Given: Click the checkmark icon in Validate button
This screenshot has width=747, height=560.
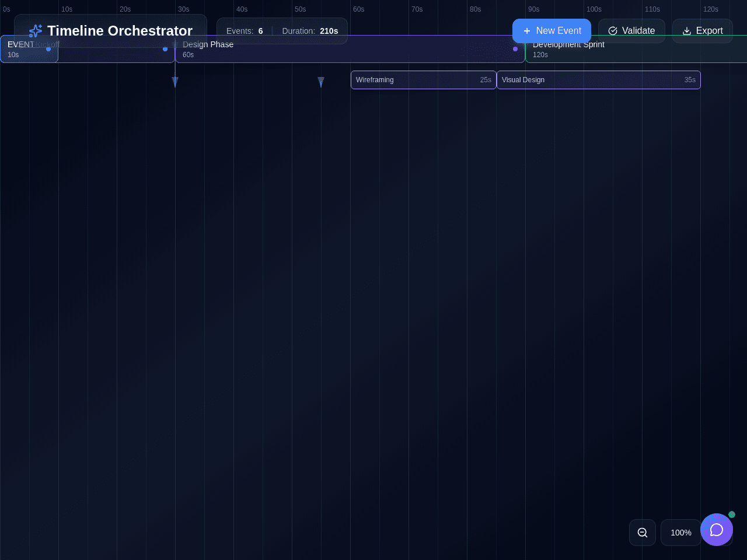Looking at the screenshot, I should (x=613, y=31).
